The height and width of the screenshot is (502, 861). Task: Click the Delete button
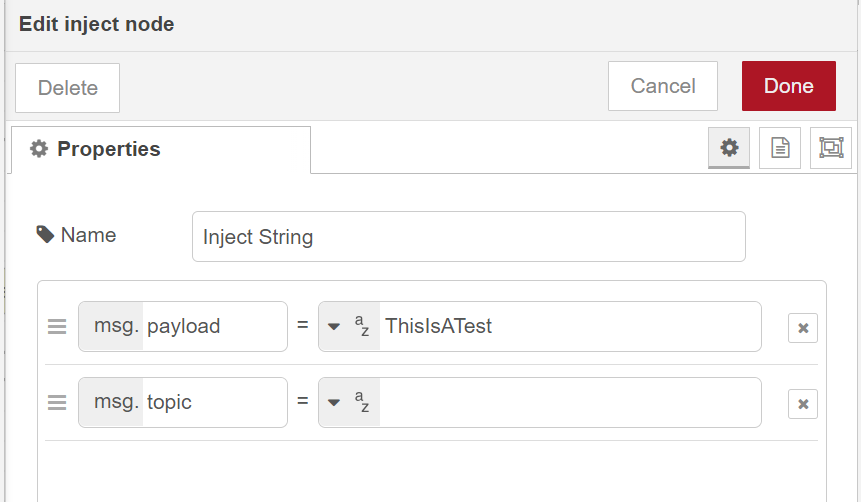(x=67, y=87)
